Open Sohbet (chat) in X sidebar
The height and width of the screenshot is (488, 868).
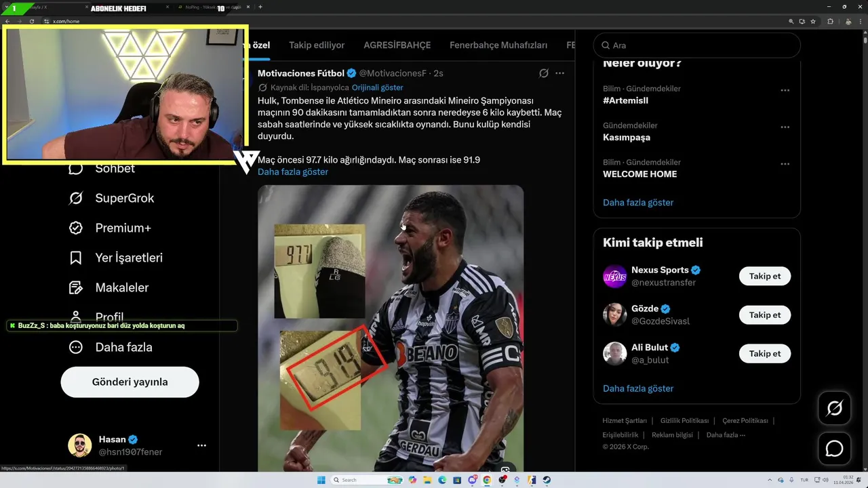(102, 169)
